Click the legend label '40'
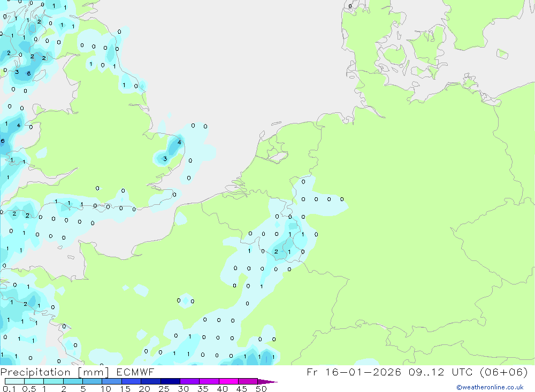 tap(223, 389)
